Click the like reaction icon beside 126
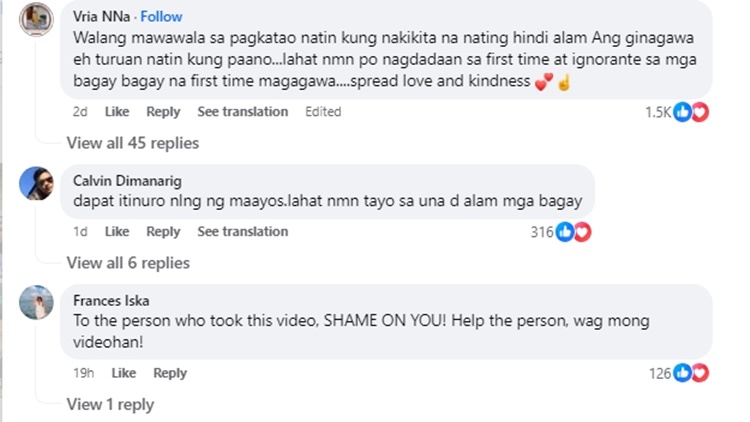 [x=683, y=373]
